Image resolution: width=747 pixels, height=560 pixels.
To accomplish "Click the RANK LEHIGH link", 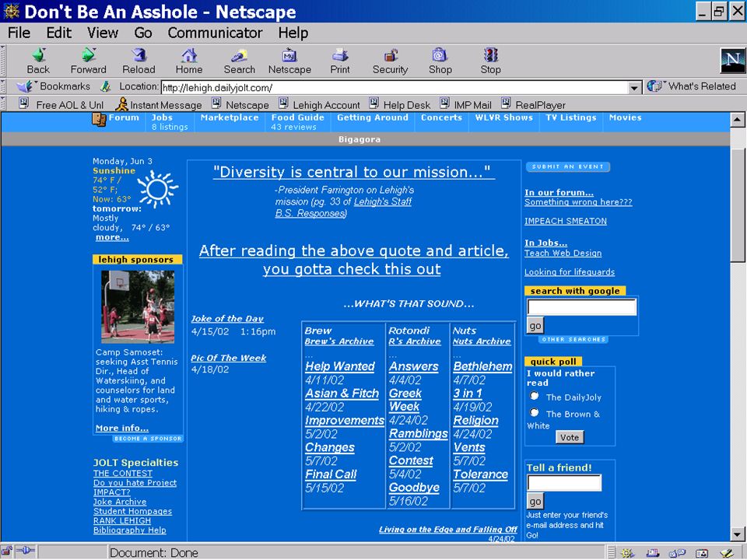I will click(122, 520).
